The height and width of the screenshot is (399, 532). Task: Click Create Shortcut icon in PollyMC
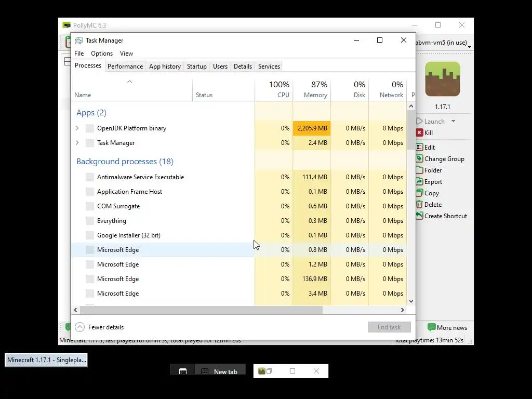(x=419, y=216)
